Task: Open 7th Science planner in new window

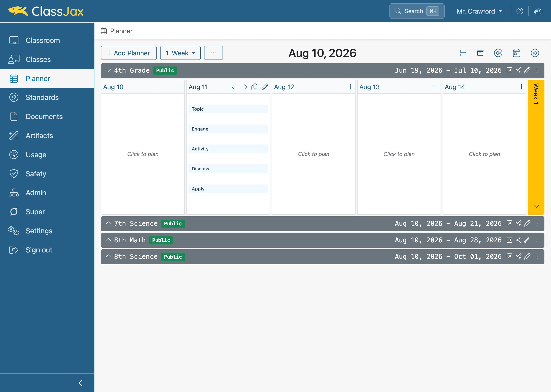Action: [509, 223]
